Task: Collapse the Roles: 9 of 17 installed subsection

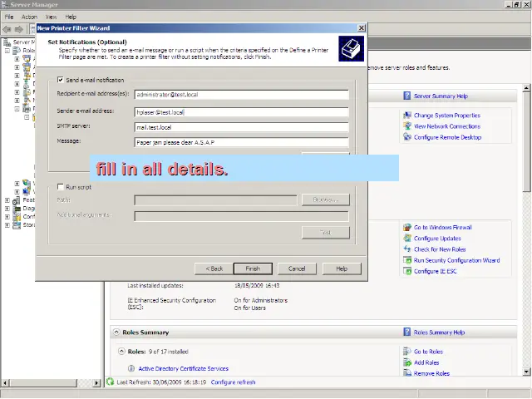Action: coord(121,351)
